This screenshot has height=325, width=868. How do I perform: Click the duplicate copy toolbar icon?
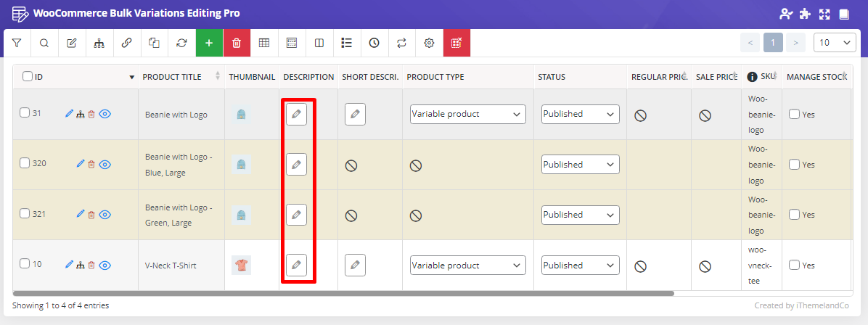(x=154, y=43)
